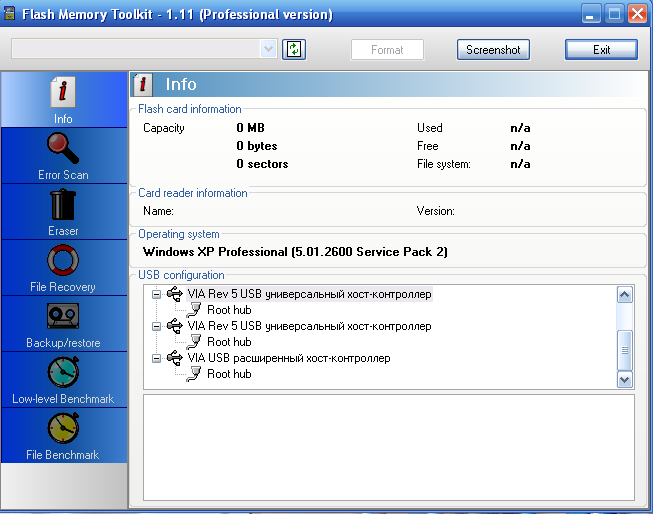Image resolution: width=653 pixels, height=514 pixels.
Task: Click the USB tree scroll down arrow
Action: (624, 379)
